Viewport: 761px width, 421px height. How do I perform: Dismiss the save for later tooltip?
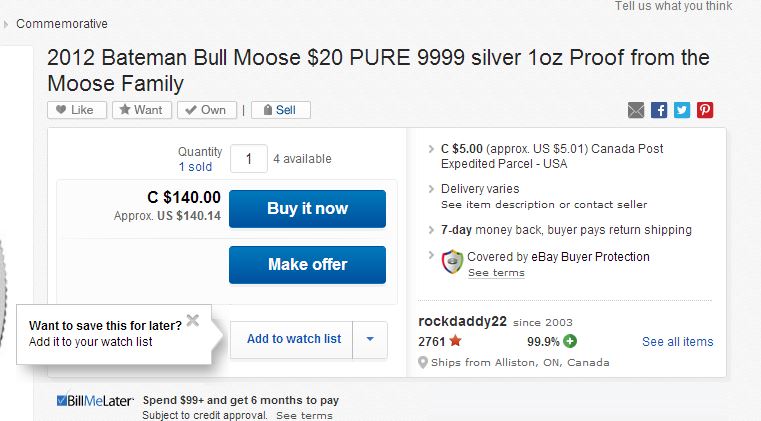coord(193,320)
